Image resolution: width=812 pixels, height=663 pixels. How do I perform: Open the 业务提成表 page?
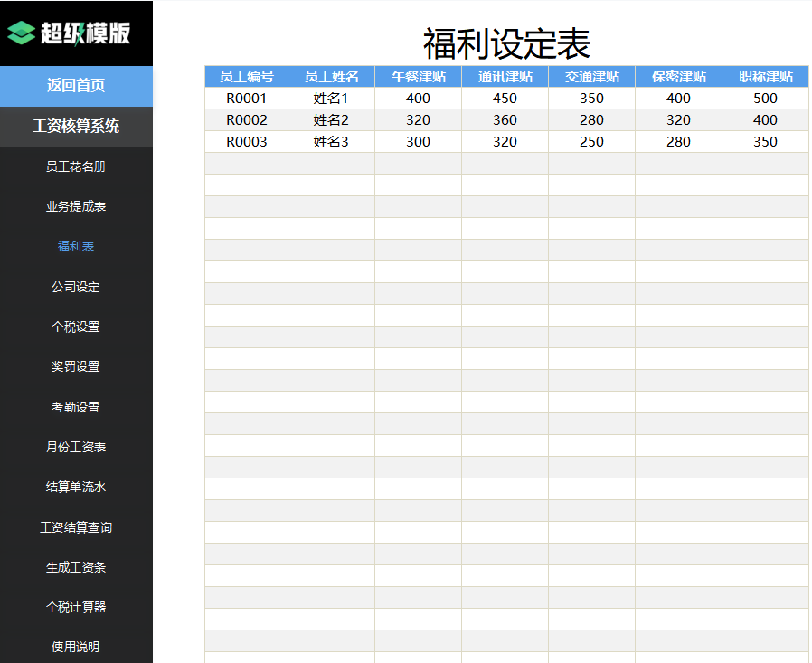[x=77, y=206]
